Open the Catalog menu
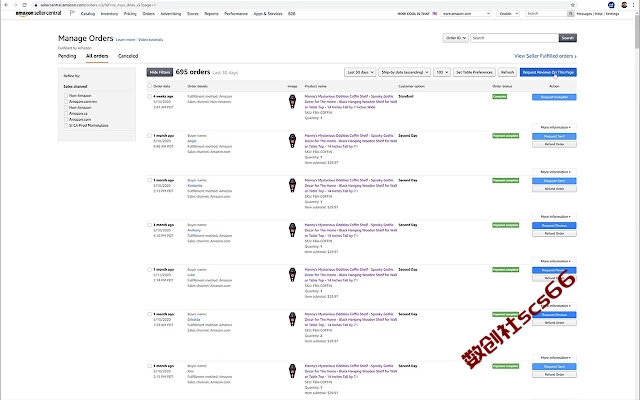640x400 pixels. pos(88,13)
